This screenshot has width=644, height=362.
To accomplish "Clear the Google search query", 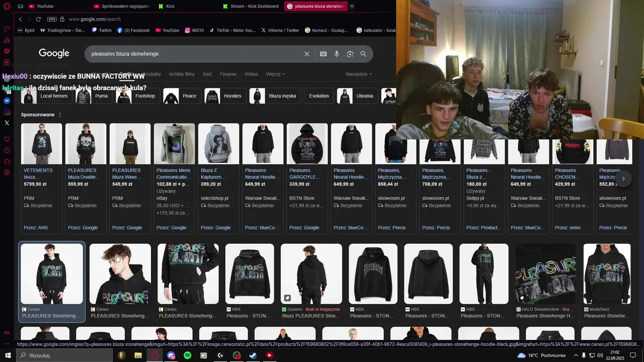I will point(307,54).
